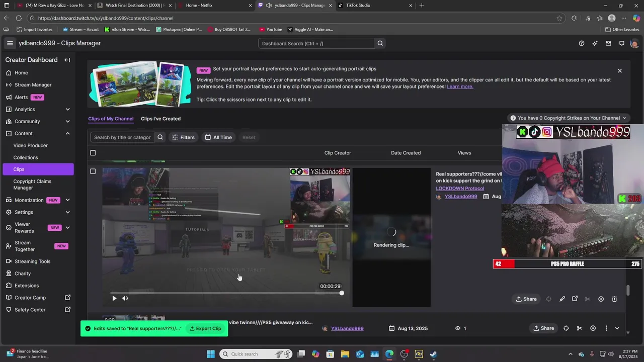
Task: Open Windows Start menu
Action: point(211,354)
